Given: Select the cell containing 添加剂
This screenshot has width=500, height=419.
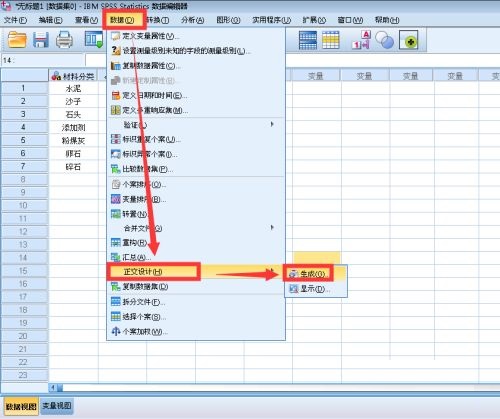Looking at the screenshot, I should [x=73, y=127].
